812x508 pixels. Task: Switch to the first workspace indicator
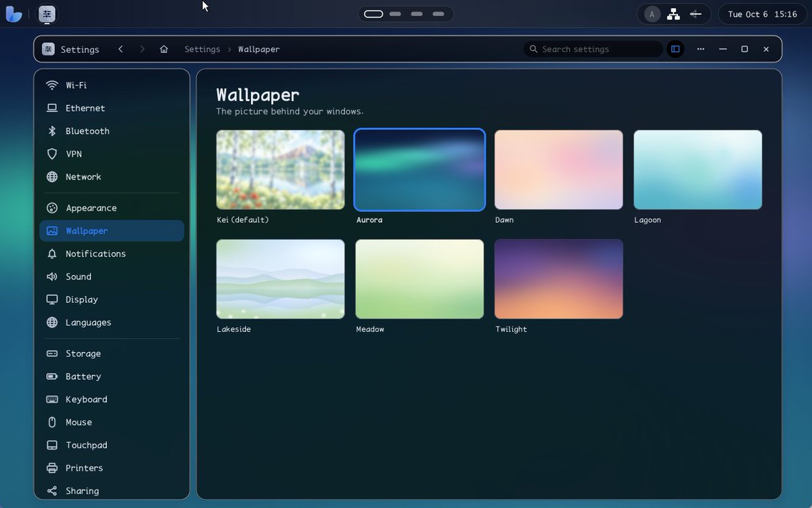click(x=374, y=14)
